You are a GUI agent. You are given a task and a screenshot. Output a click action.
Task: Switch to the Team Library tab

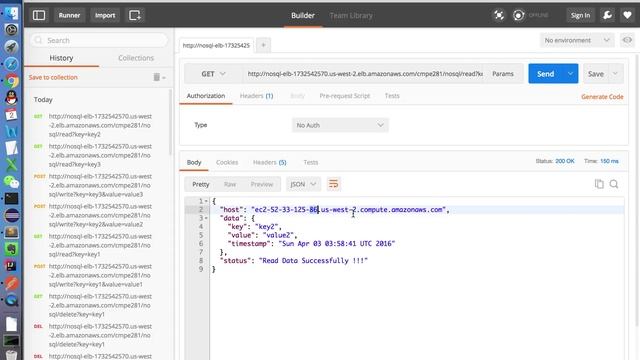coord(351,16)
